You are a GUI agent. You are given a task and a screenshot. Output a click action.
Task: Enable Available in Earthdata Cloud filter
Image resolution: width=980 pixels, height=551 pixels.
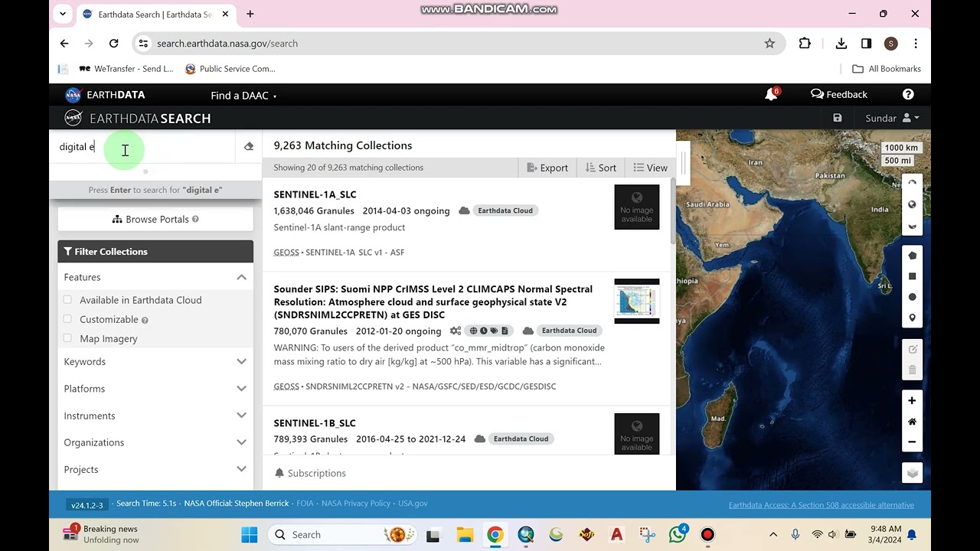[x=67, y=300]
